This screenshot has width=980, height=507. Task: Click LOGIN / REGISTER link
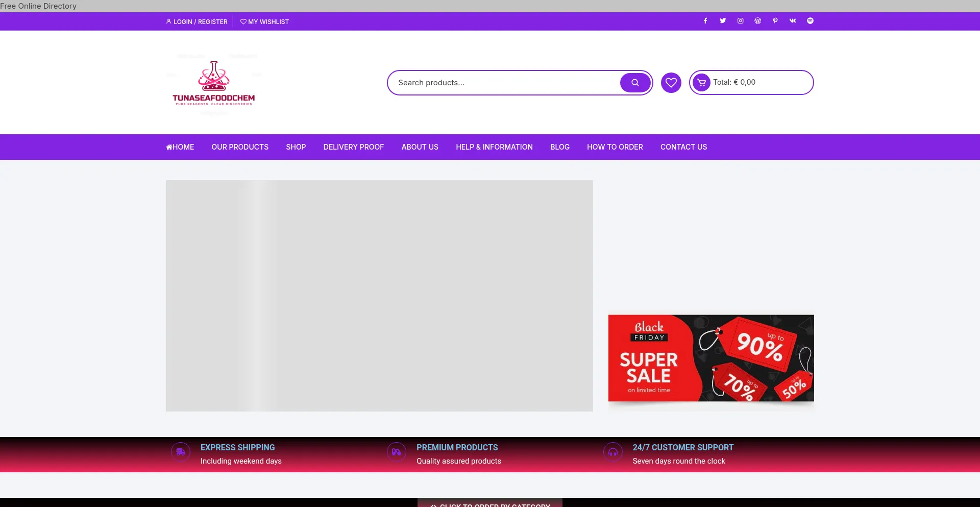pyautogui.click(x=197, y=21)
